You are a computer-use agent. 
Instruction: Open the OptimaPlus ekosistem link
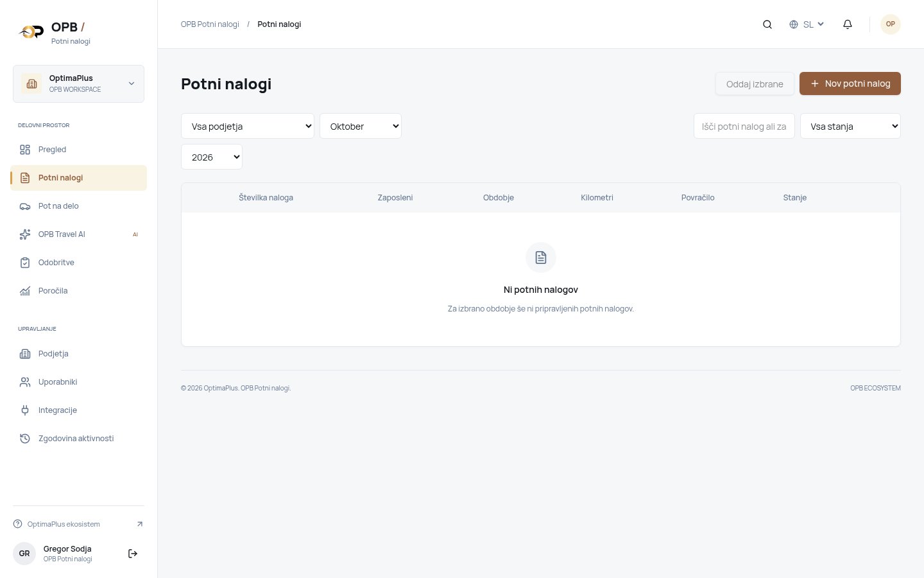[78, 524]
